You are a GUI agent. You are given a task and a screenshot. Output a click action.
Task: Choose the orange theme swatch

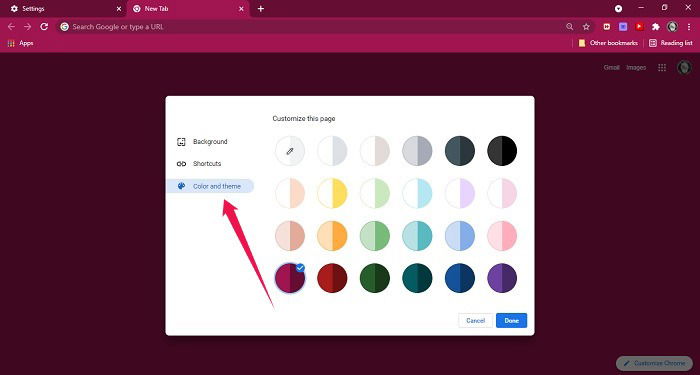pyautogui.click(x=333, y=236)
